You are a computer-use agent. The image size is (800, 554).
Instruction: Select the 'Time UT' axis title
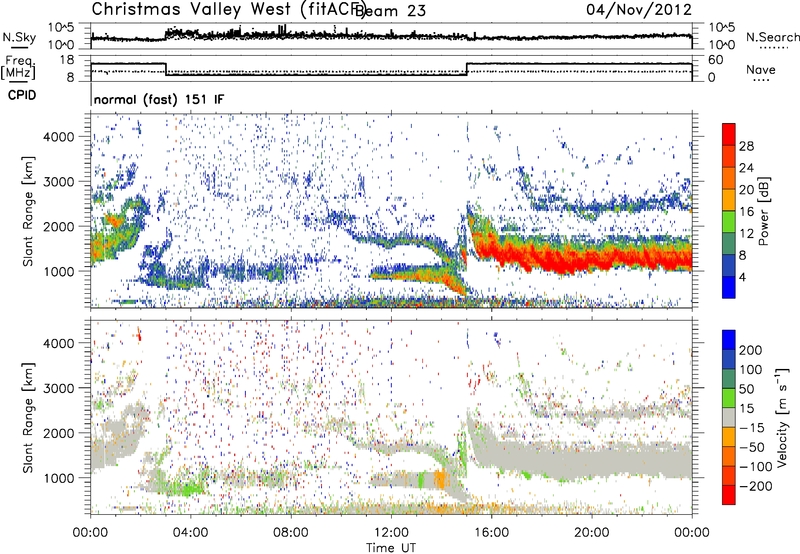(x=391, y=548)
